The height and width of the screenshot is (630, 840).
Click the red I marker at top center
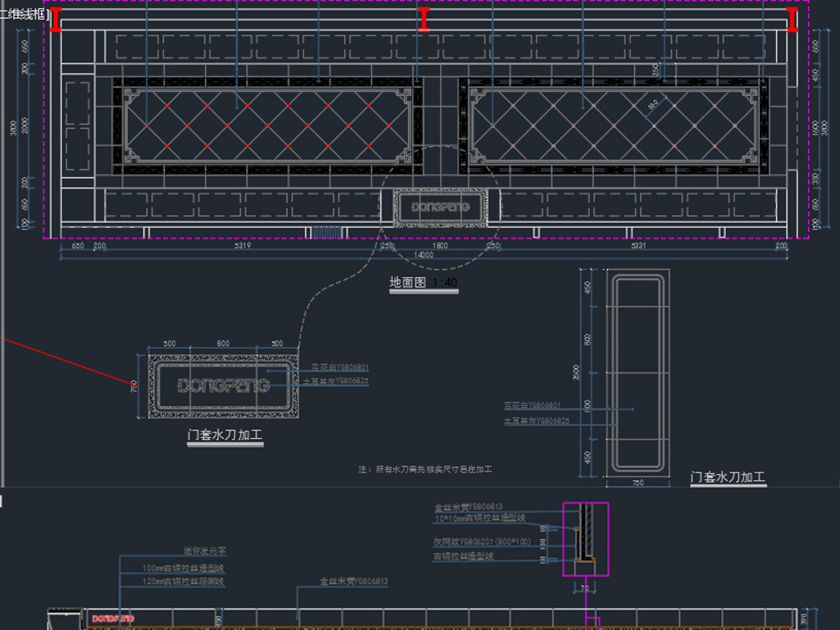[423, 21]
